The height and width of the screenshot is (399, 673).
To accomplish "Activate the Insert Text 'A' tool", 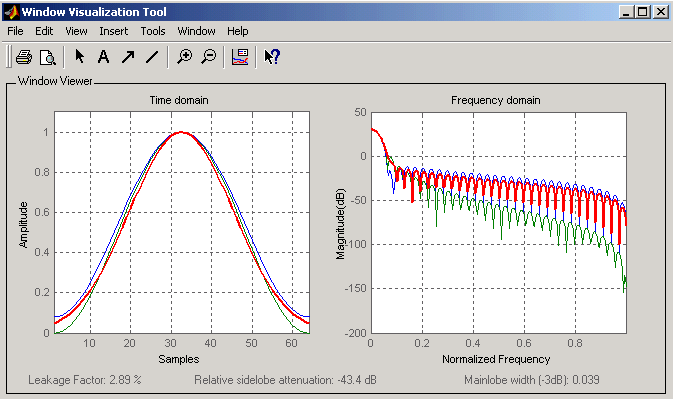I will pyautogui.click(x=103, y=57).
